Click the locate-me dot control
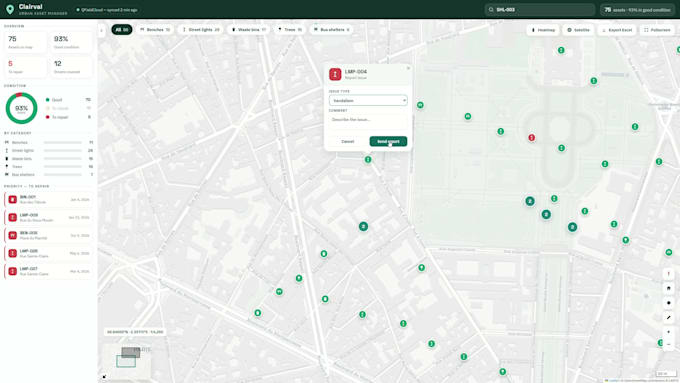Viewport: 680px width, 383px height. pos(668,303)
